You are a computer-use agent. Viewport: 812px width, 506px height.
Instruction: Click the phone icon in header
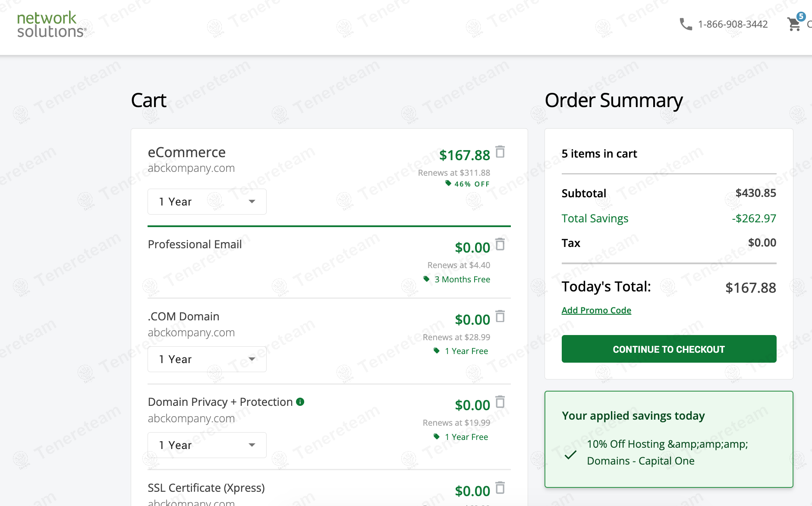tap(686, 24)
